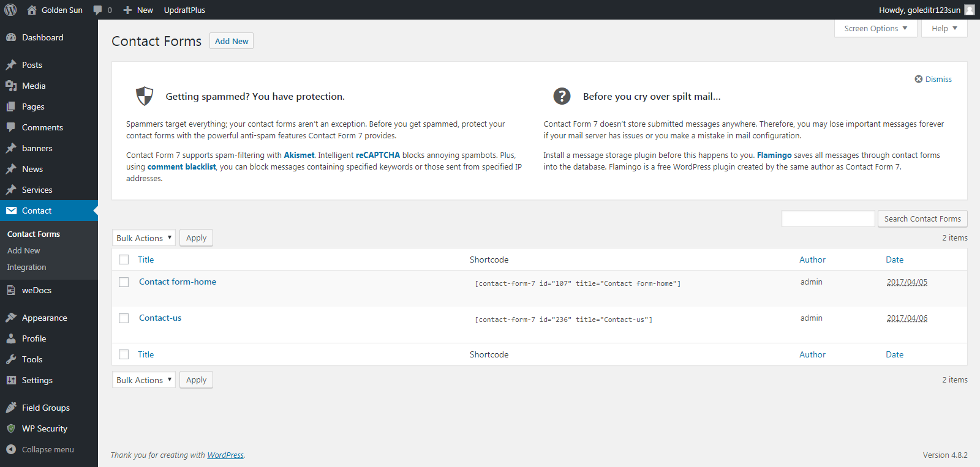
Task: Click the Collapse menu arrow icon
Action: (11, 449)
